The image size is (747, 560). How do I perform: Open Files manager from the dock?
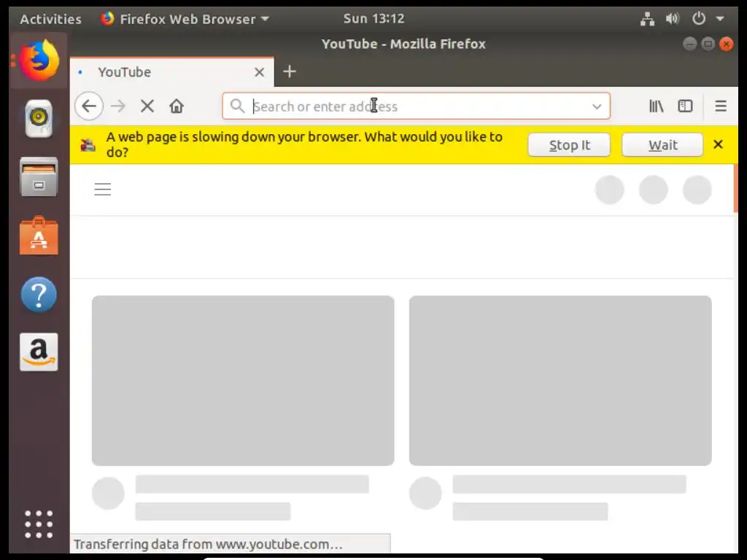coord(39,177)
